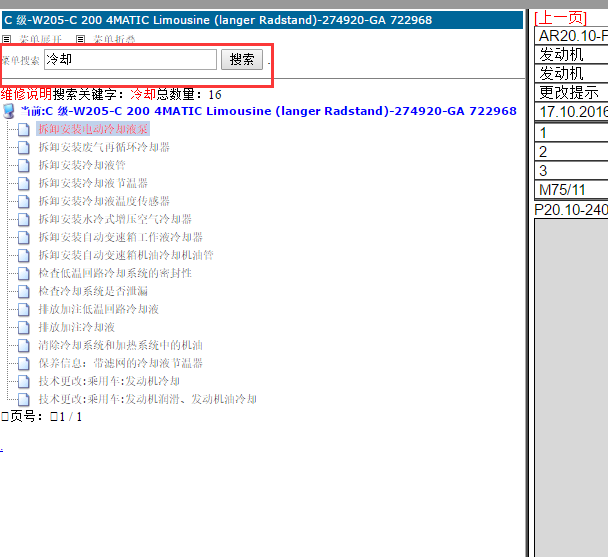Screen dimensions: 608x557
Task: Open 拆卸安装冷却液节温器 entry
Action: [93, 183]
